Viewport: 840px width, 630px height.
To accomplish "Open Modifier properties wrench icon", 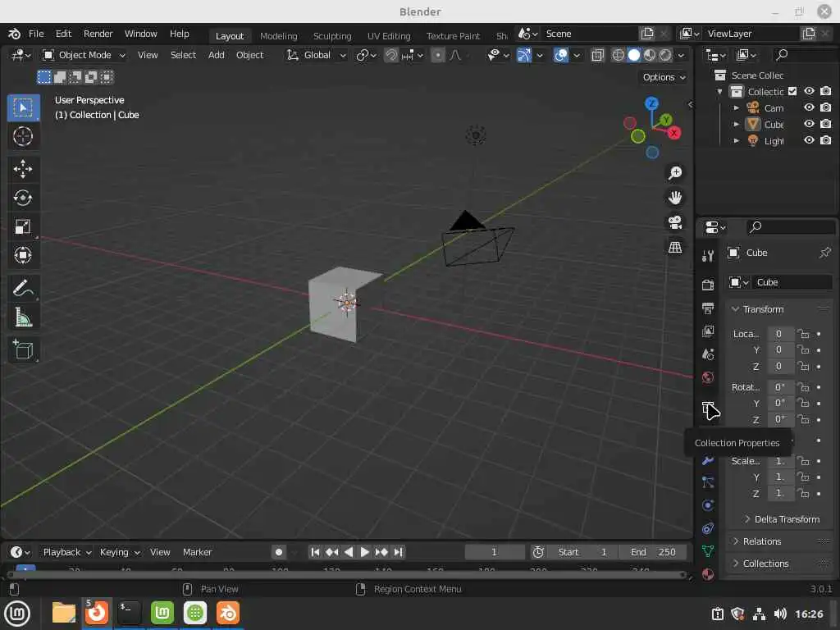I will (708, 459).
